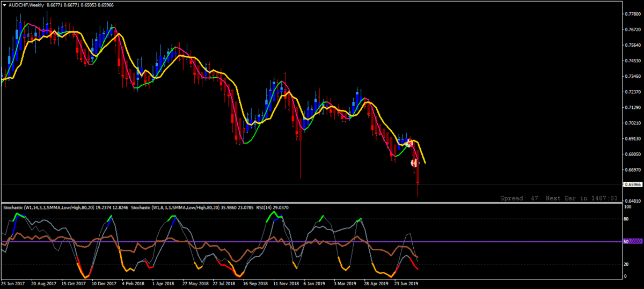
Task: Click the current price label 0.65966
Action: (632, 184)
